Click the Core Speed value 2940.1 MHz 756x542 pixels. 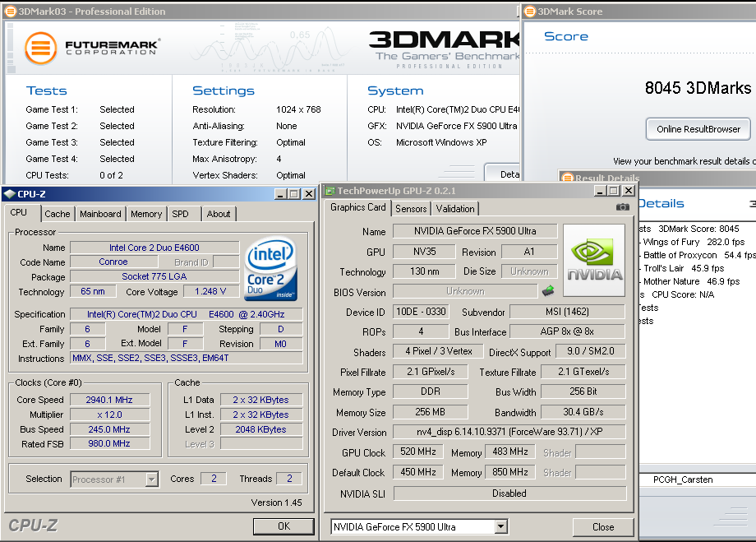(x=109, y=400)
